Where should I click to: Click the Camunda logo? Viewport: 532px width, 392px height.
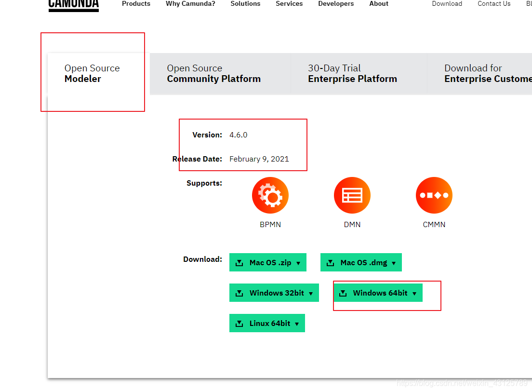[74, 5]
